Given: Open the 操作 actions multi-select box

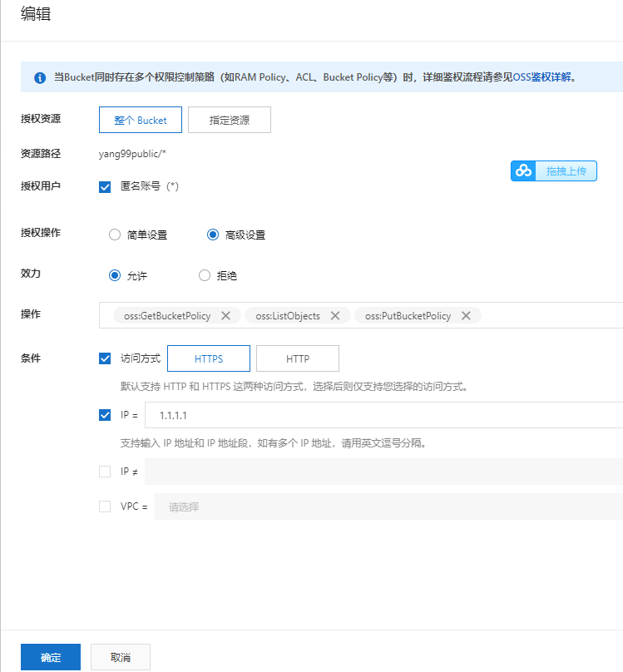Looking at the screenshot, I should [x=361, y=315].
